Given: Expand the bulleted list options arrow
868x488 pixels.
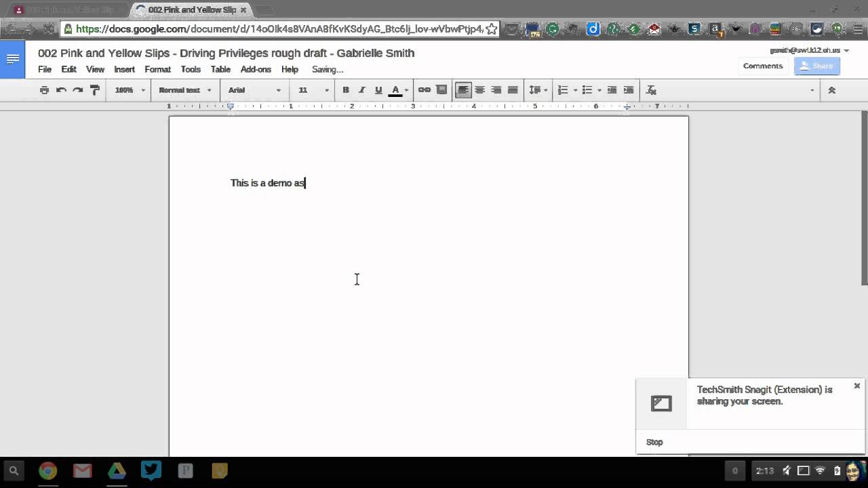Looking at the screenshot, I should tap(599, 90).
